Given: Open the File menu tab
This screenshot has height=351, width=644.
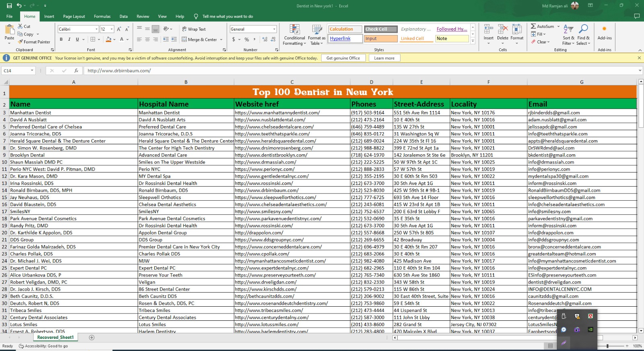Looking at the screenshot, I should pyautogui.click(x=9, y=17).
